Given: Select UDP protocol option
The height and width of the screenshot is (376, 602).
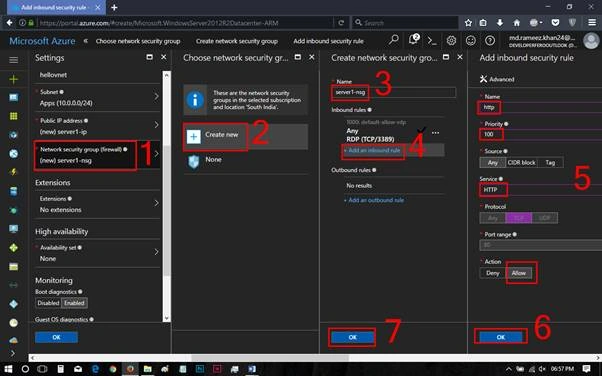Looking at the screenshot, I should 545,218.
